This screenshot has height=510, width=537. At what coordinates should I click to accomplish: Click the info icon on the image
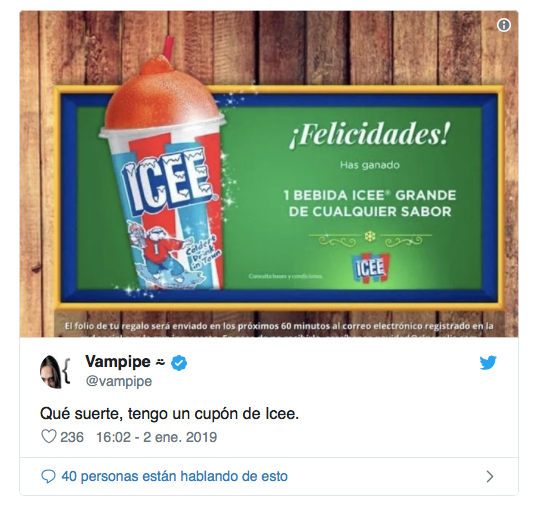pyautogui.click(x=503, y=25)
